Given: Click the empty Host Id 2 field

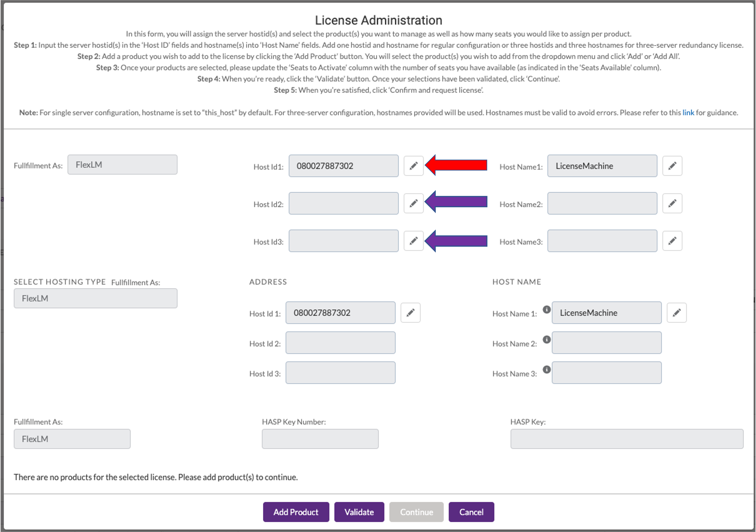Looking at the screenshot, I should [340, 342].
